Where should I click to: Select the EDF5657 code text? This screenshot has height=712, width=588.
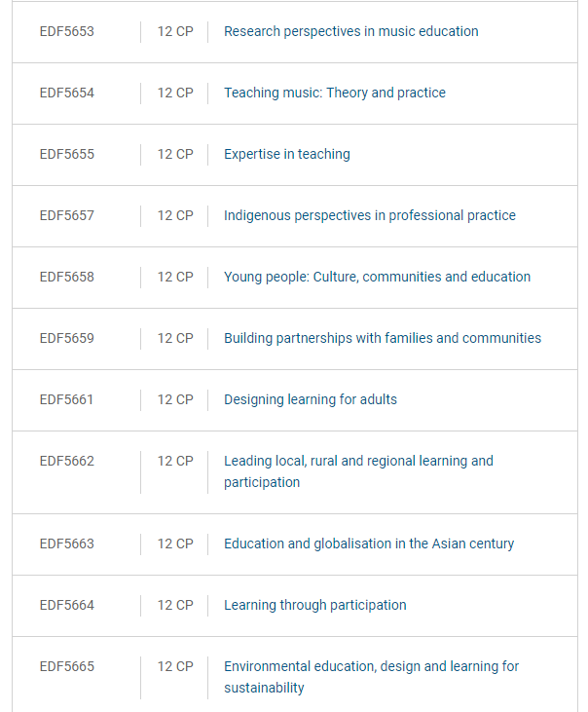pyautogui.click(x=67, y=215)
